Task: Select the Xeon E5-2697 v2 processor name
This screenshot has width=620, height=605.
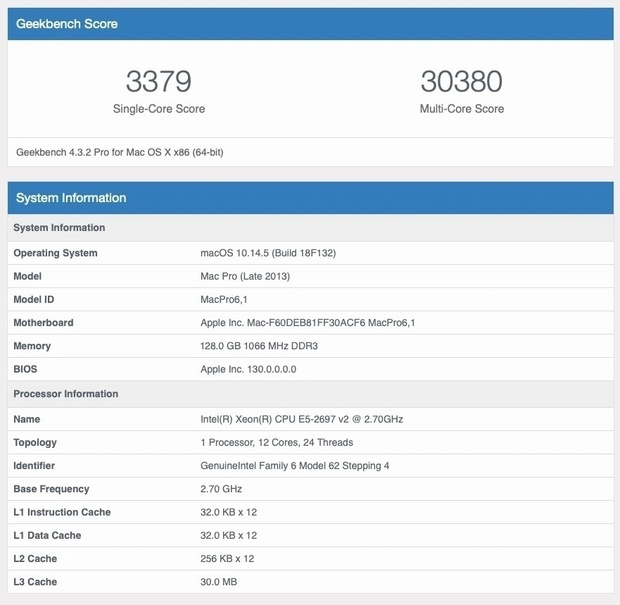Action: 302,419
